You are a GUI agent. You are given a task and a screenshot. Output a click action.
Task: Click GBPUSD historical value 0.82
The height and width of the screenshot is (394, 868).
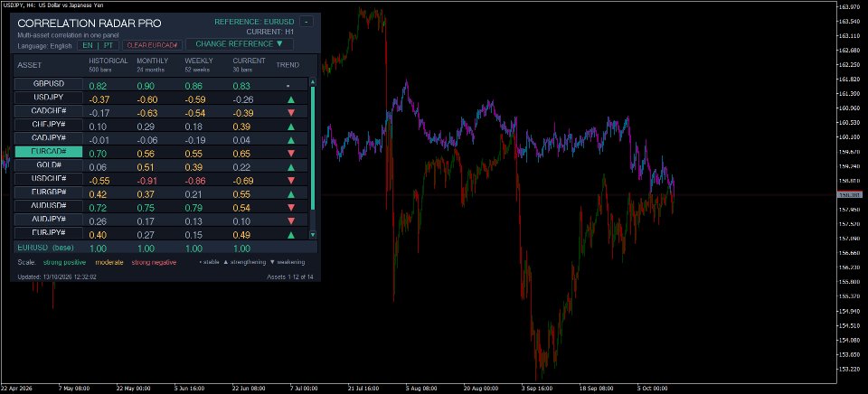click(x=98, y=87)
